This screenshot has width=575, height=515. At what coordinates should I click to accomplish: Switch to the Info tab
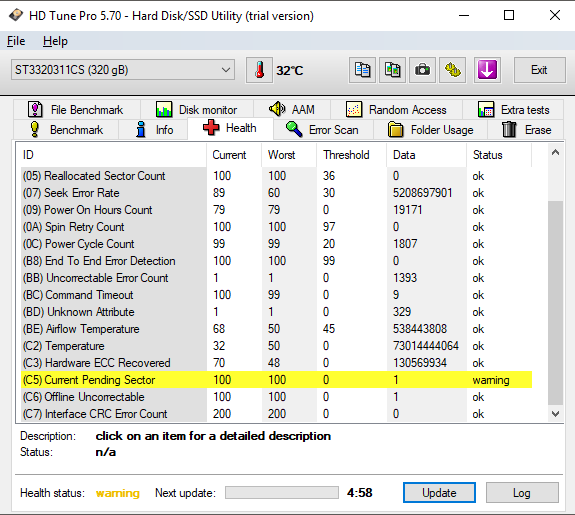[153, 129]
